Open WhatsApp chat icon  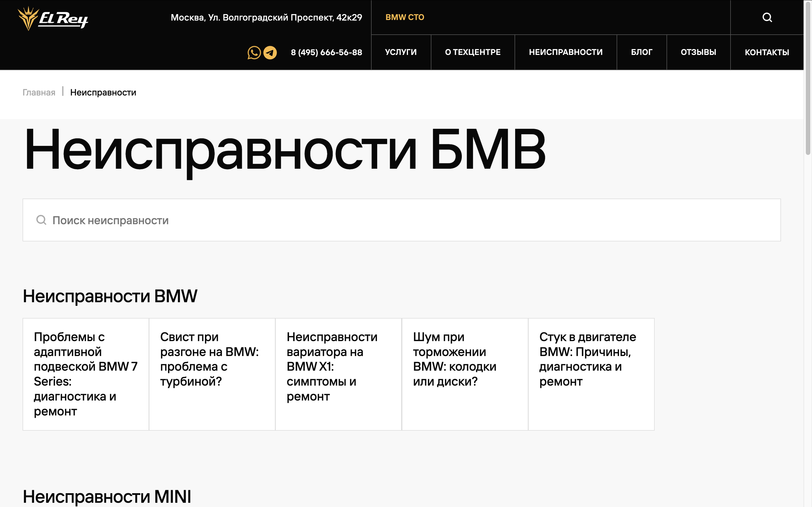click(x=254, y=53)
